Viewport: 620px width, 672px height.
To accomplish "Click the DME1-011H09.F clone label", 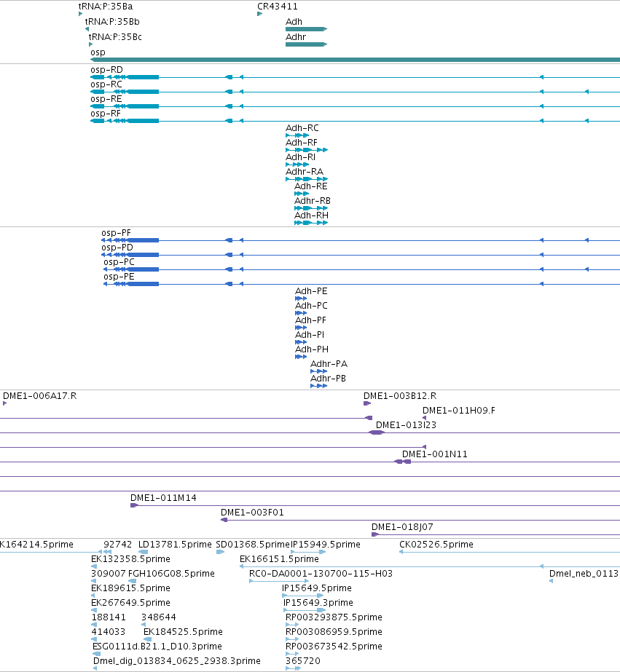I will pos(459,411).
